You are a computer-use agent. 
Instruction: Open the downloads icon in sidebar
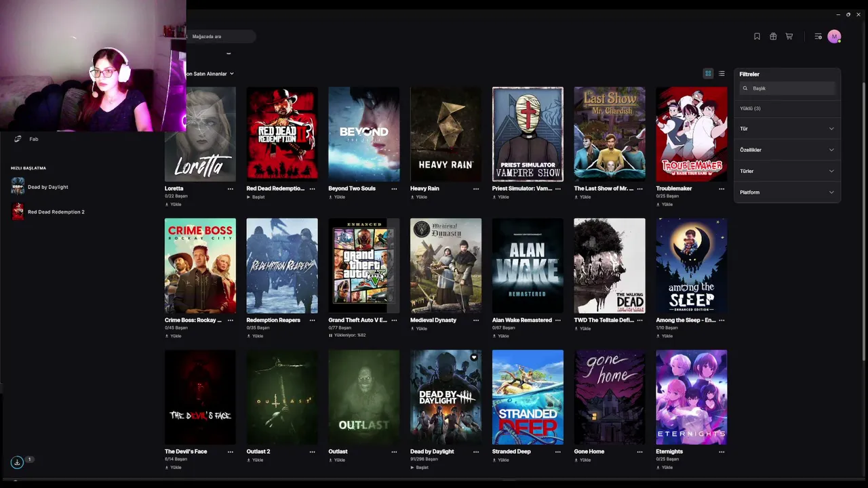point(17,462)
